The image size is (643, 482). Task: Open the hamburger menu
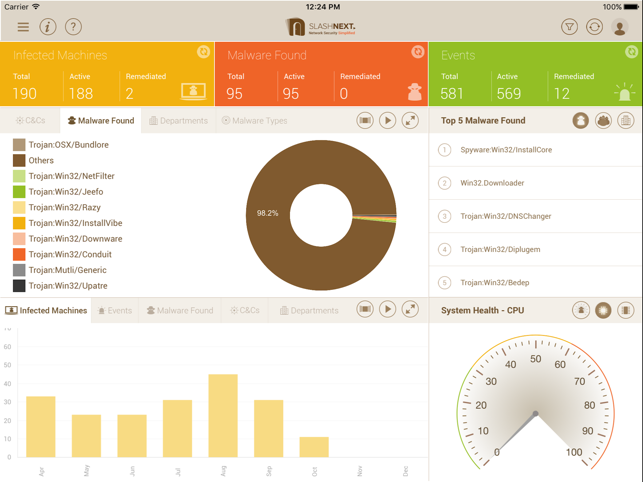click(23, 27)
